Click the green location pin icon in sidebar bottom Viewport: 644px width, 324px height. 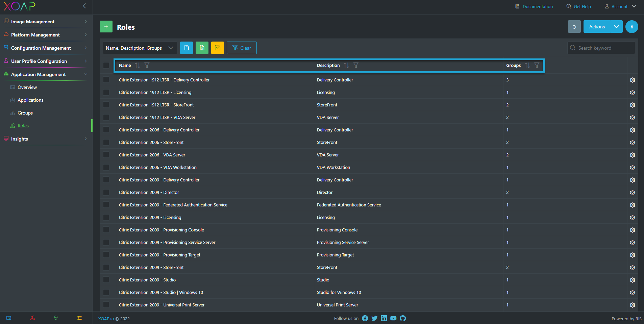pyautogui.click(x=56, y=318)
